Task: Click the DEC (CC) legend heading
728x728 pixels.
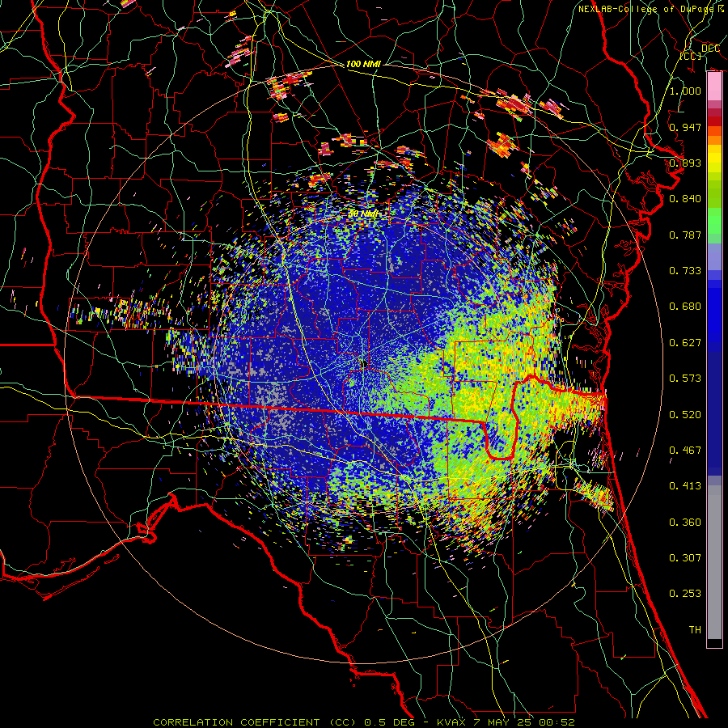Action: click(x=700, y=52)
